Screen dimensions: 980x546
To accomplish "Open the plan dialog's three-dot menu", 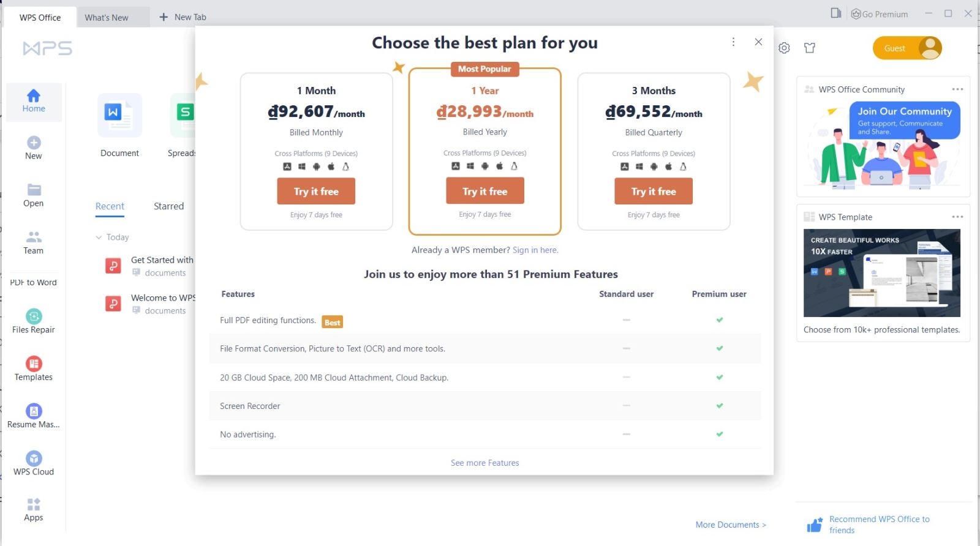I will [x=734, y=42].
